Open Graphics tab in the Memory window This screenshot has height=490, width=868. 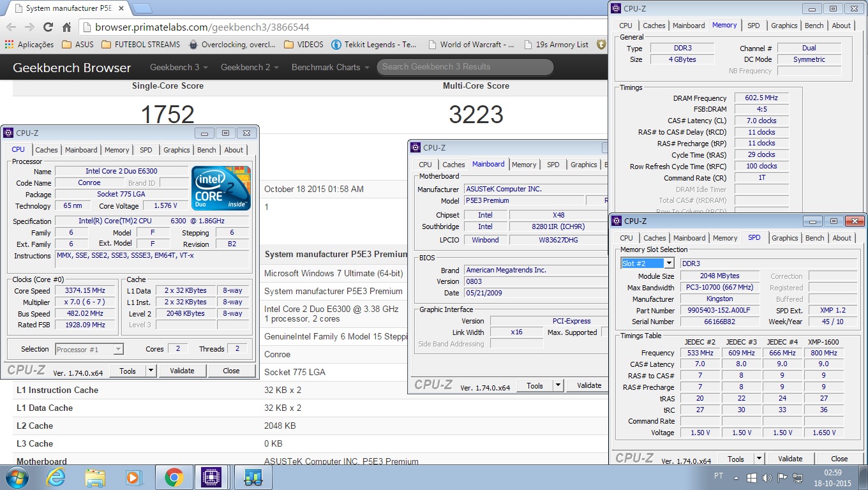tap(784, 26)
